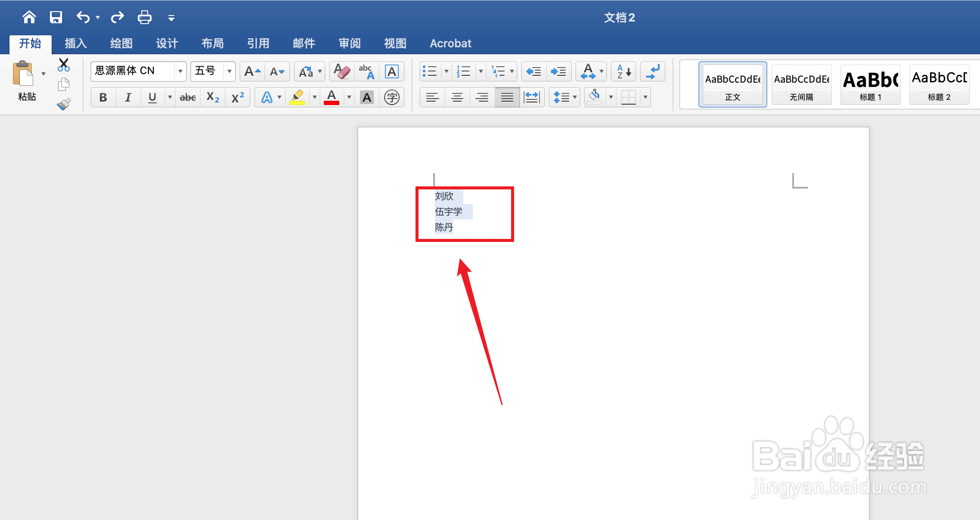Toggle superscript X2 formatting
980x520 pixels.
tap(238, 97)
